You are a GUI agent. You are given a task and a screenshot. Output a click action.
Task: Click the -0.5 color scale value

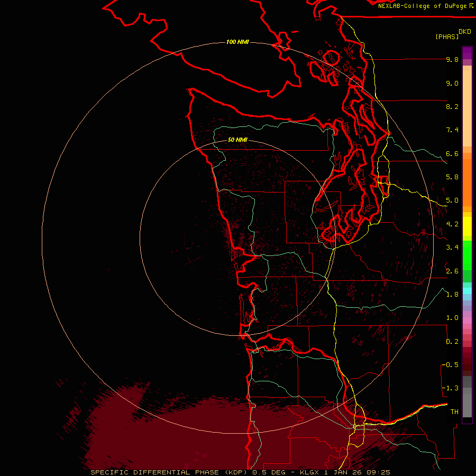click(x=451, y=365)
